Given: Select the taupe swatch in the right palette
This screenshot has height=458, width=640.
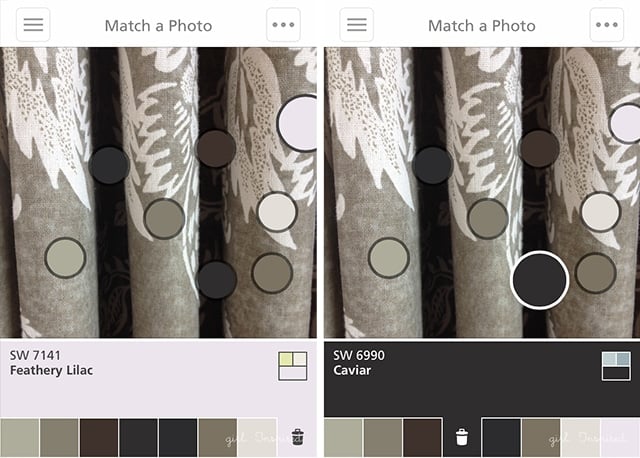Looking at the screenshot, I should tap(540, 437).
